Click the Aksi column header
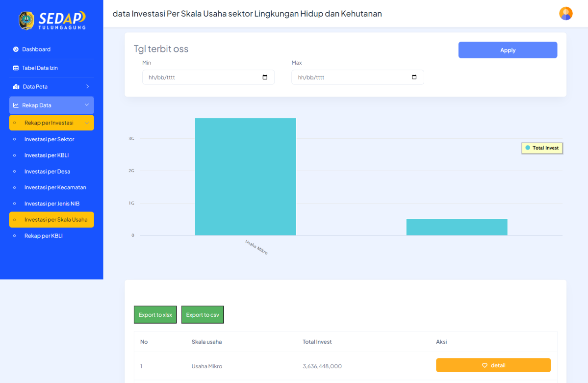Image resolution: width=588 pixels, height=383 pixels. (x=441, y=342)
